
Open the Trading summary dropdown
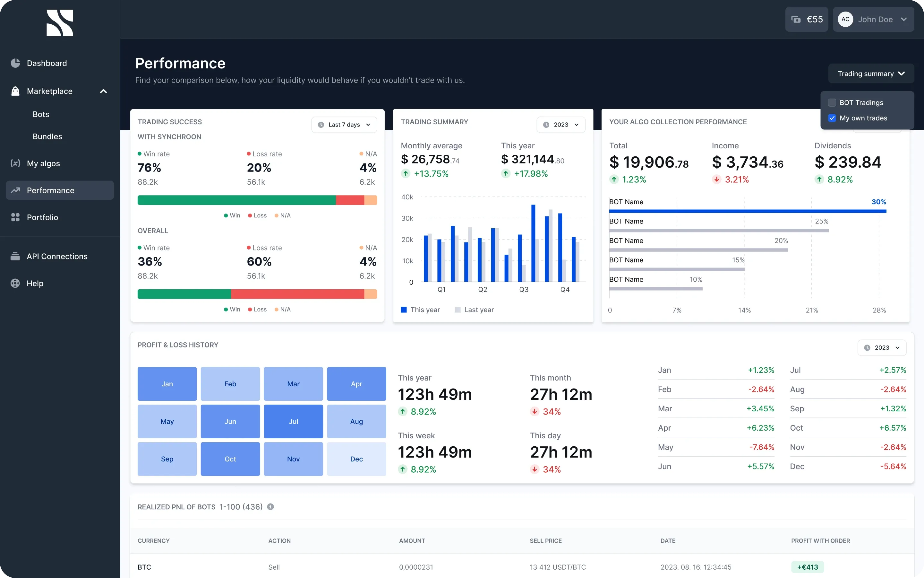(871, 74)
